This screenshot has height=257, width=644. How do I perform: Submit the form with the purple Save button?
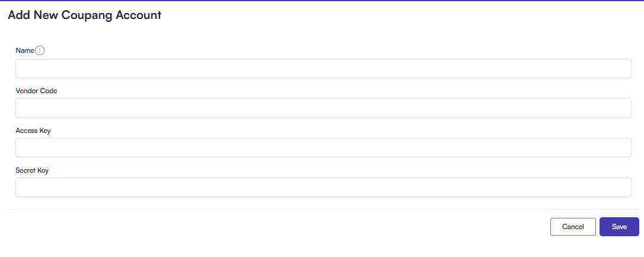[619, 227]
